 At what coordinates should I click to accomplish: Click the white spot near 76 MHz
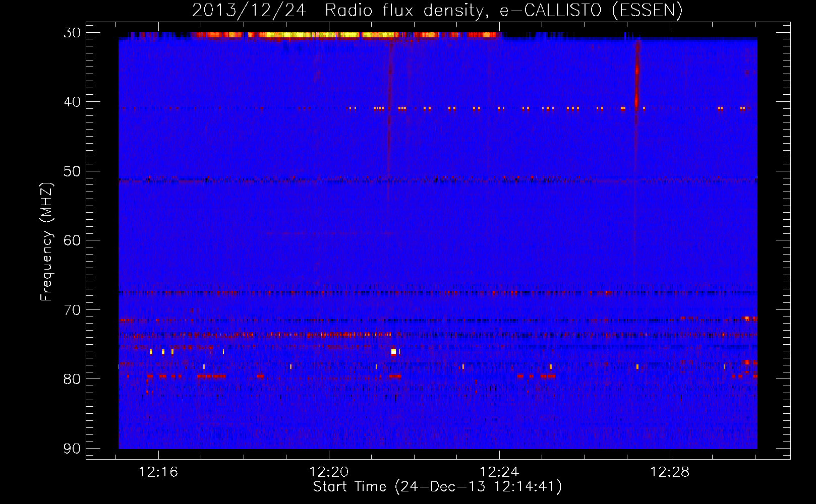tap(393, 352)
